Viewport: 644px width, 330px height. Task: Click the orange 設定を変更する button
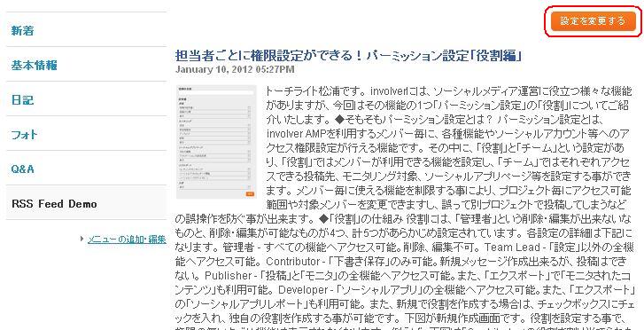tap(594, 21)
